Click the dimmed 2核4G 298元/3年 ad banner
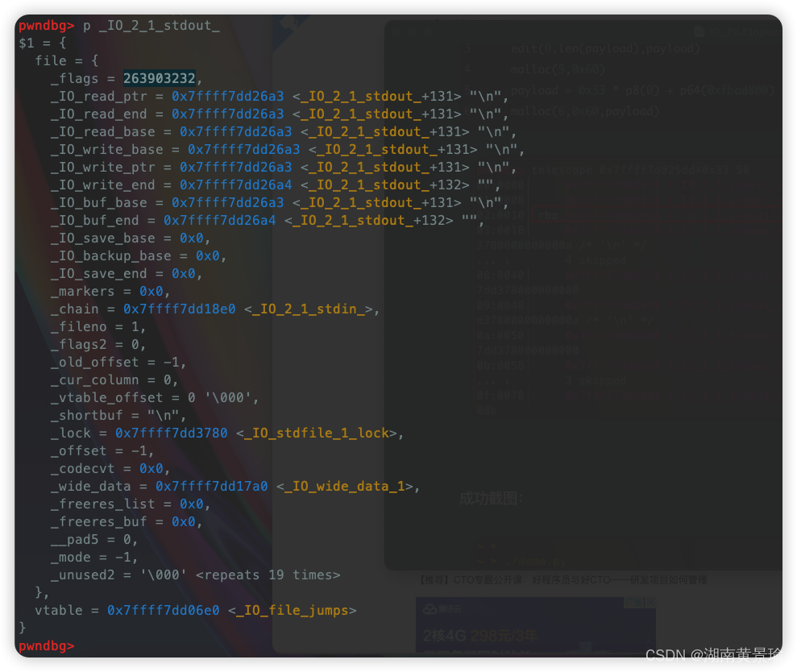This screenshot has height=672, width=797. (536, 625)
